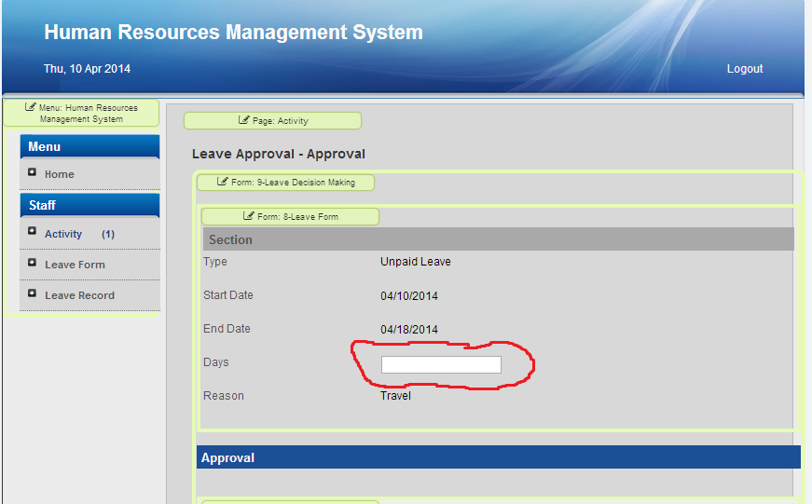Click the bullet icon next to Leave Record
The width and height of the screenshot is (812, 504).
click(x=32, y=293)
